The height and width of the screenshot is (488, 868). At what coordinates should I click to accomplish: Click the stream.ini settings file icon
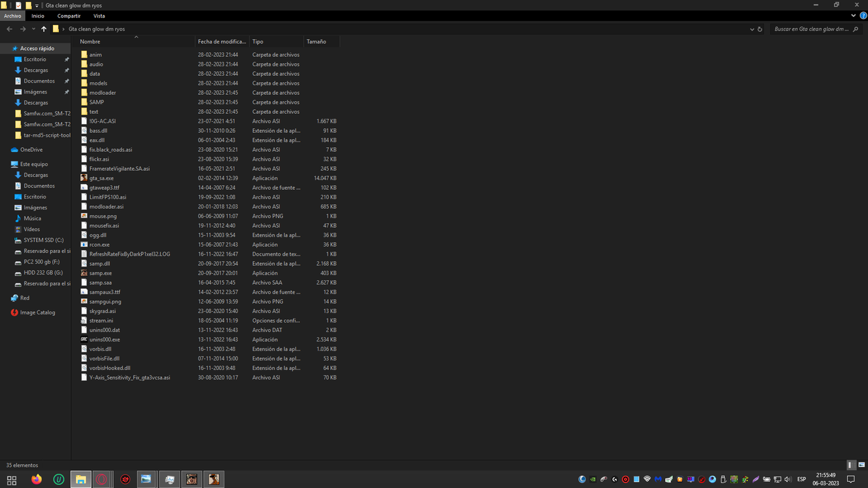84,321
